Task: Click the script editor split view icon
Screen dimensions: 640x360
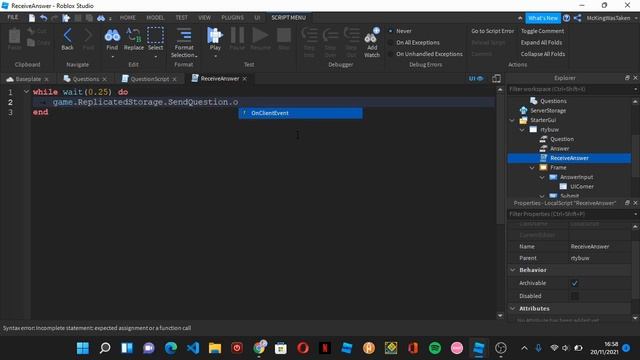Action: 496,78
